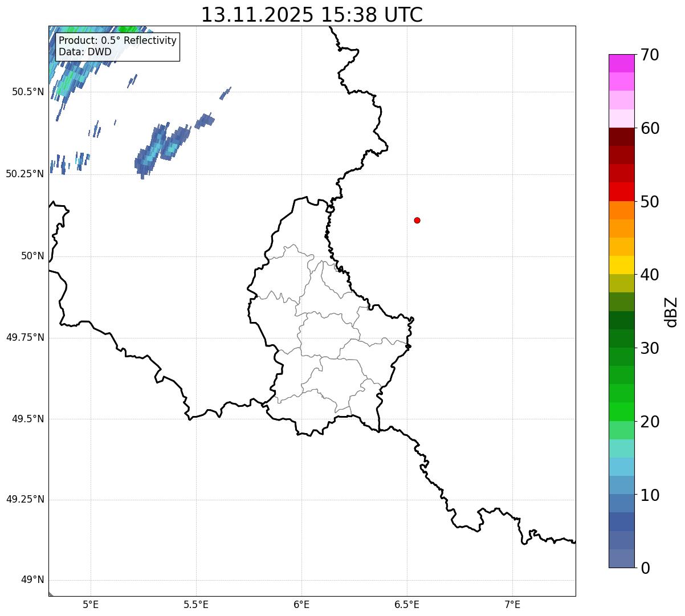Click the red station marker dot
Image resolution: width=685 pixels, height=616 pixels.
[417, 220]
